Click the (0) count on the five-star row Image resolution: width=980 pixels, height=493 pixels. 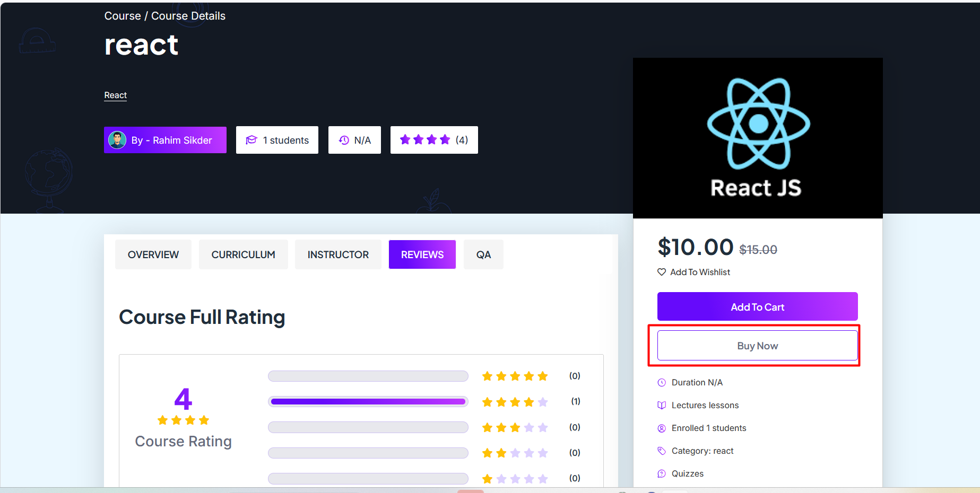(575, 376)
